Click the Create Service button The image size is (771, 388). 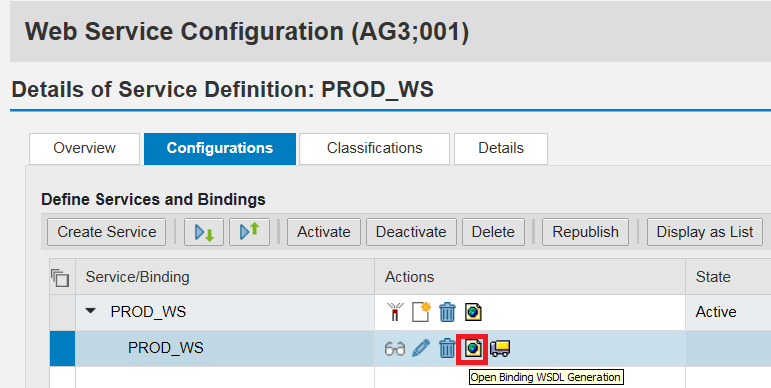(x=107, y=232)
